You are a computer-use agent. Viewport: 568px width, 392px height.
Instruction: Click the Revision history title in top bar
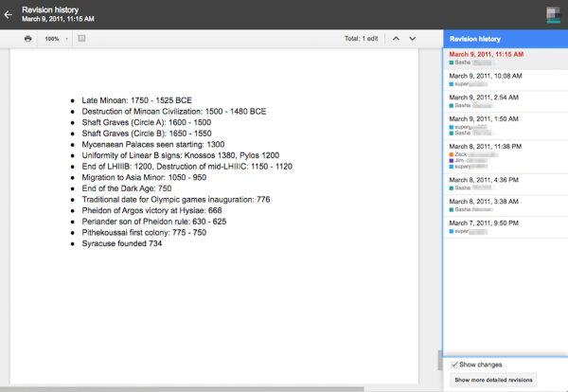50,9
